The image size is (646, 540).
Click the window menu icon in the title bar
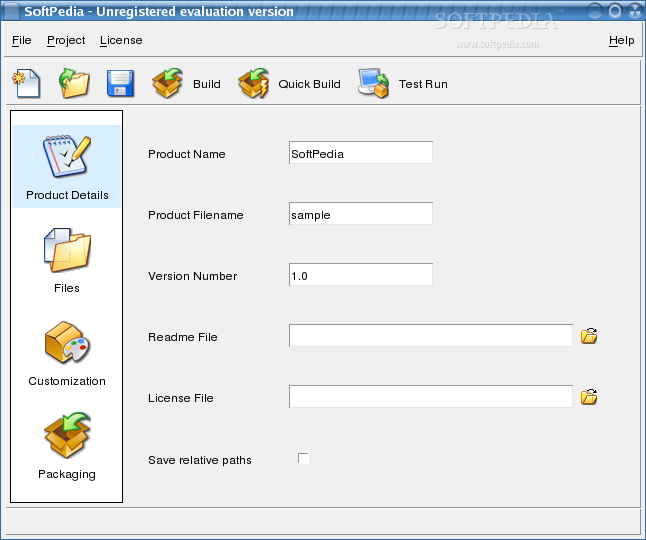pyautogui.click(x=11, y=11)
